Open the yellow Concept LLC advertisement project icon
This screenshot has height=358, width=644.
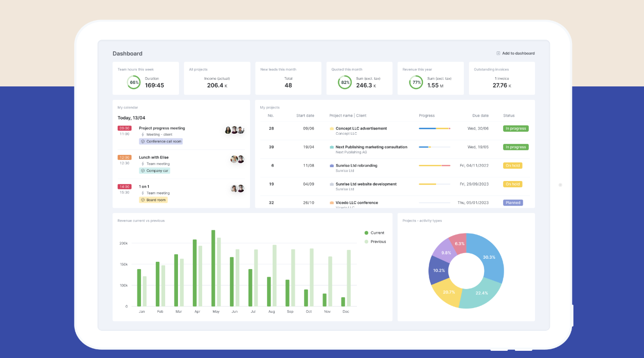click(x=332, y=129)
